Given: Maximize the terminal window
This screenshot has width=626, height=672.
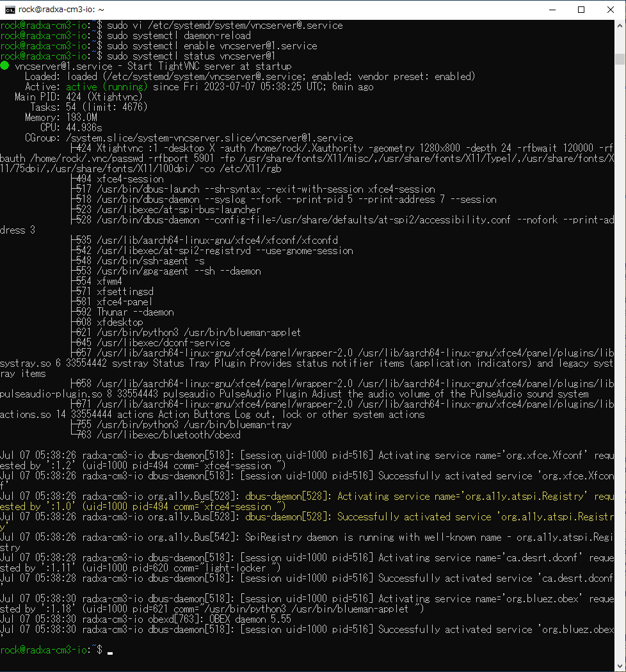Looking at the screenshot, I should tap(581, 10).
